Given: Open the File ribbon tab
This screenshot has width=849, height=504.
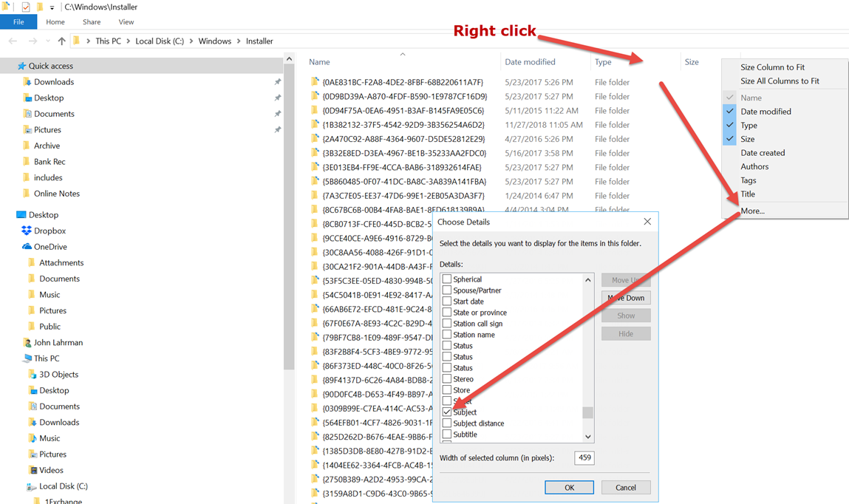Looking at the screenshot, I should [18, 21].
